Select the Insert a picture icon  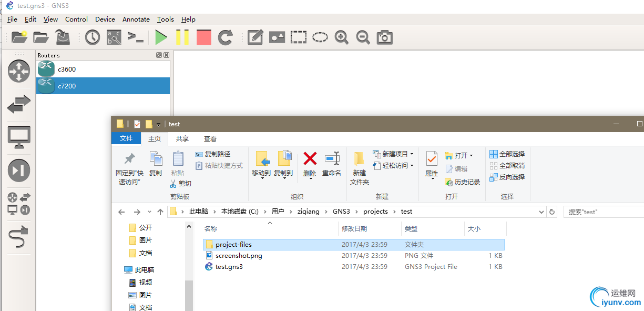pyautogui.click(x=277, y=37)
